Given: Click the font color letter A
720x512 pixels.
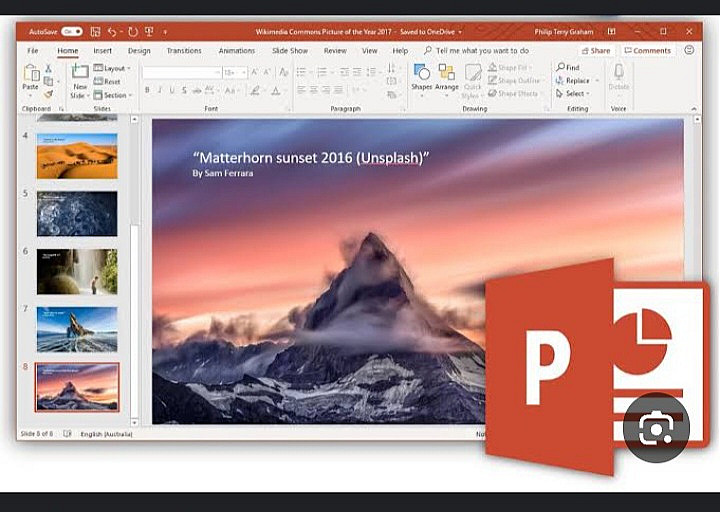Looking at the screenshot, I should pyautogui.click(x=276, y=90).
